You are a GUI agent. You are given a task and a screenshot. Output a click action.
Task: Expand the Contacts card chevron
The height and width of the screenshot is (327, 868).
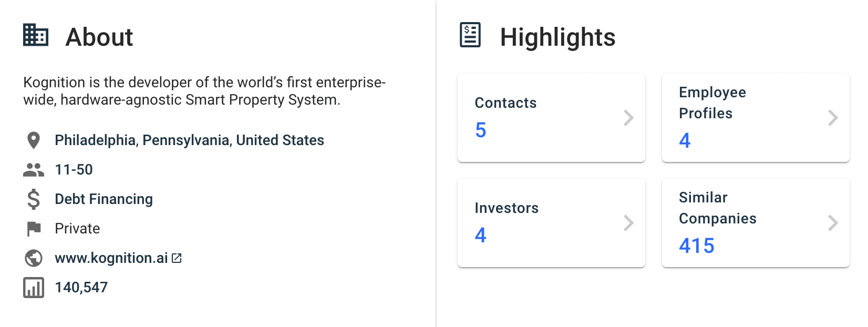(629, 118)
